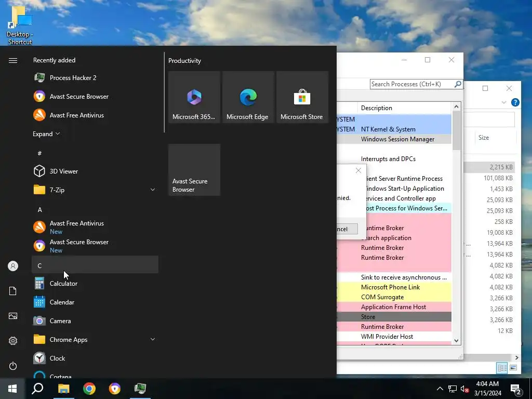Switch Explorer to details view

502,368
